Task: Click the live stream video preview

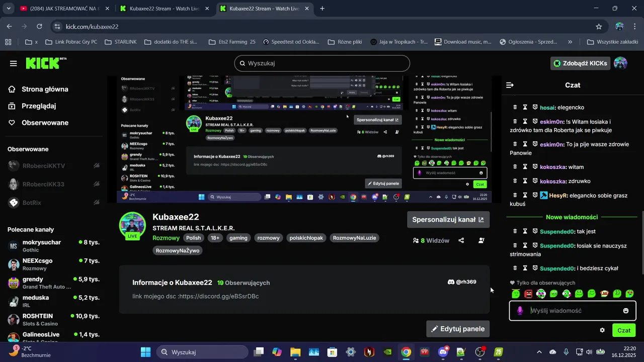Action: pos(304,139)
